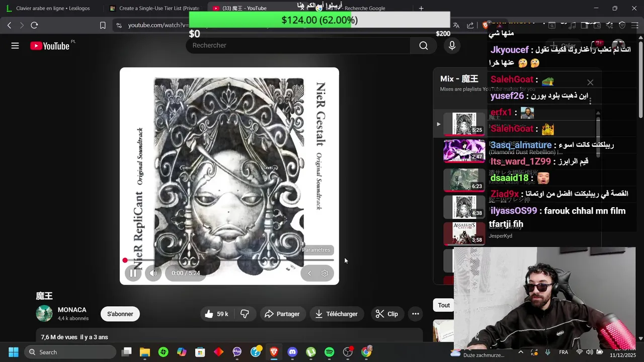
Task: Open File Explorer from taskbar
Action: pyautogui.click(x=145, y=352)
